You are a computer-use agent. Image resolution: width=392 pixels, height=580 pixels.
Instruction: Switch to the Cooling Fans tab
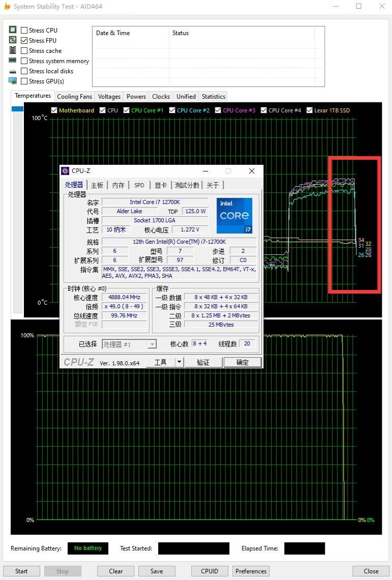pyautogui.click(x=74, y=97)
